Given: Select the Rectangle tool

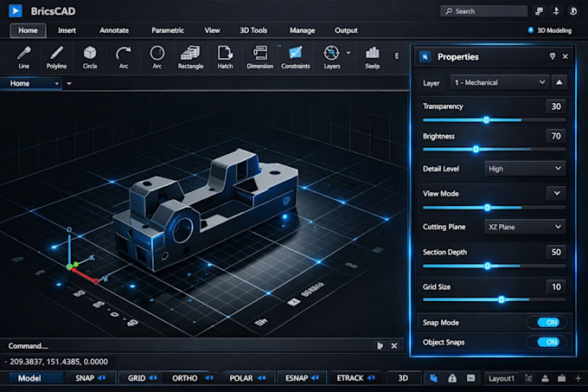Looking at the screenshot, I should coord(190,57).
